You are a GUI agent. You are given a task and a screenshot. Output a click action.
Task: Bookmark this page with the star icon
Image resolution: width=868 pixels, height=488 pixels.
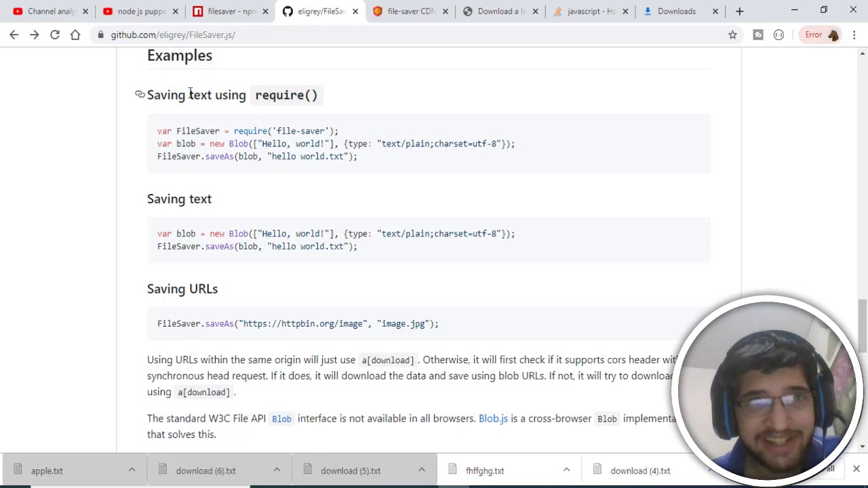coord(732,35)
